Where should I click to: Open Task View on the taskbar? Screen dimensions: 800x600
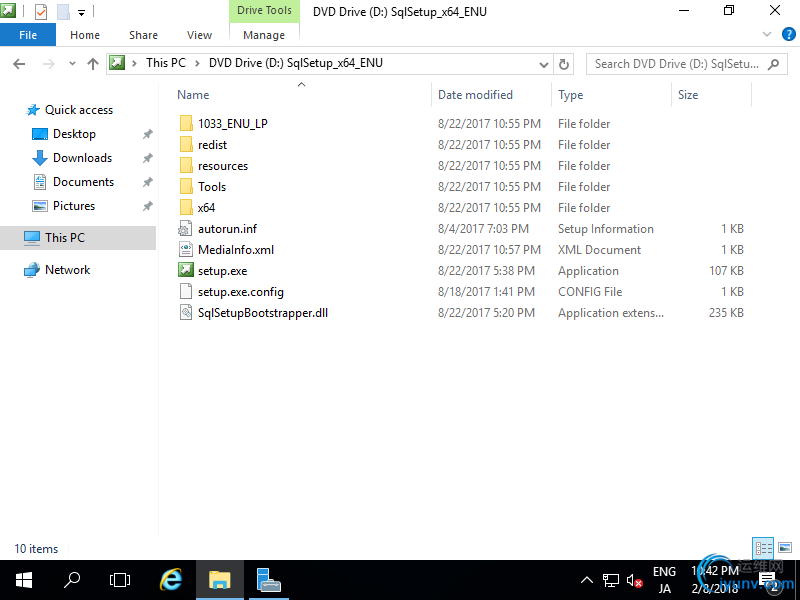(x=120, y=580)
